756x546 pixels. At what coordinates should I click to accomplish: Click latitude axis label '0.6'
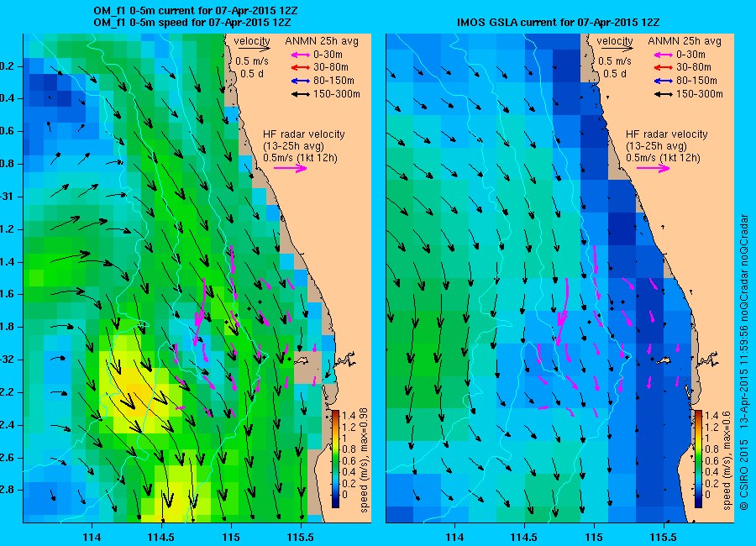tap(8, 131)
